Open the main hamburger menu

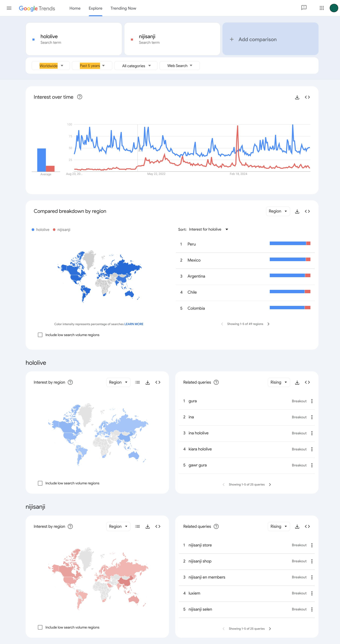[9, 8]
